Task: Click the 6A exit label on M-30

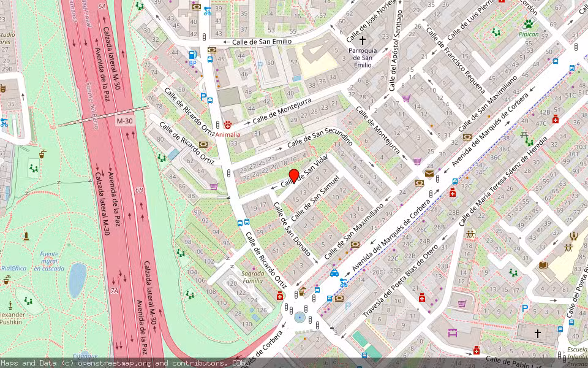Action: [102, 6]
